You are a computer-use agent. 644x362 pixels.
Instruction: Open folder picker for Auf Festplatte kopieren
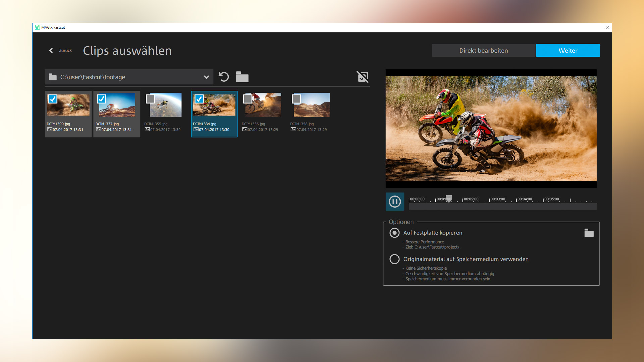click(589, 233)
